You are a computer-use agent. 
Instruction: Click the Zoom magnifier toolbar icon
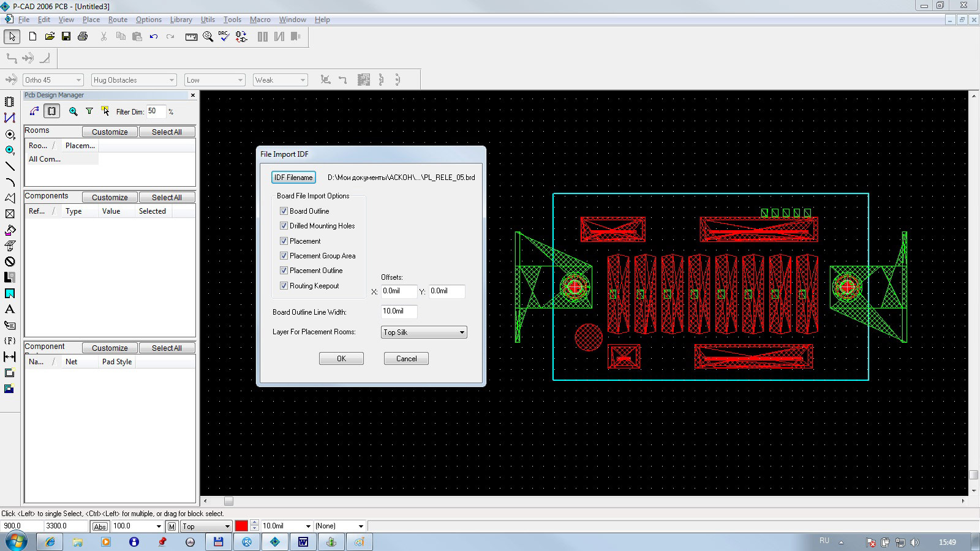coord(208,37)
